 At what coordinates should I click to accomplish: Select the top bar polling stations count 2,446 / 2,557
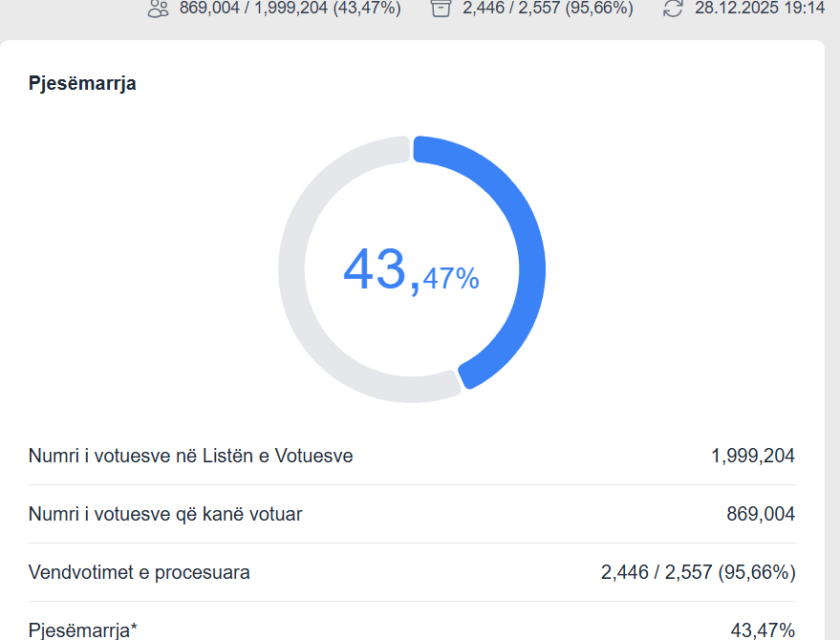[547, 9]
